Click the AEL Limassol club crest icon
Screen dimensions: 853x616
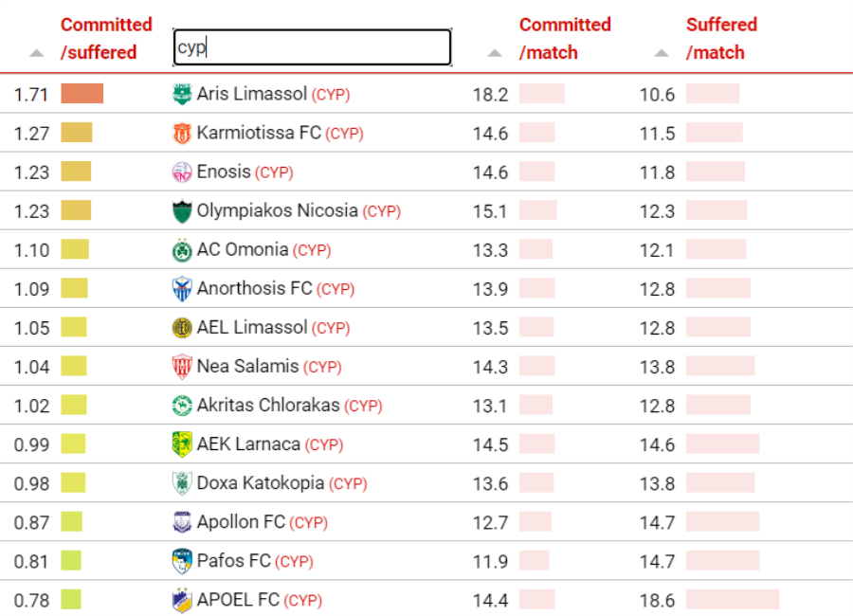(x=182, y=328)
